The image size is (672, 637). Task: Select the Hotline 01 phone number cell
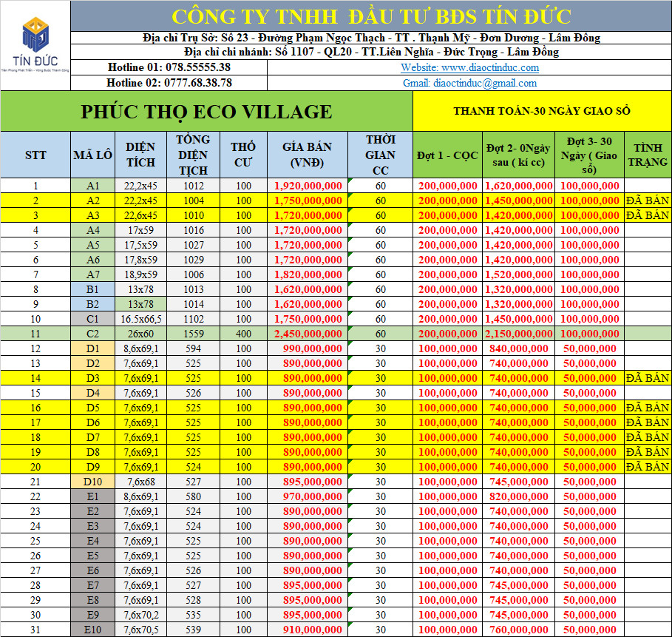coord(169,67)
